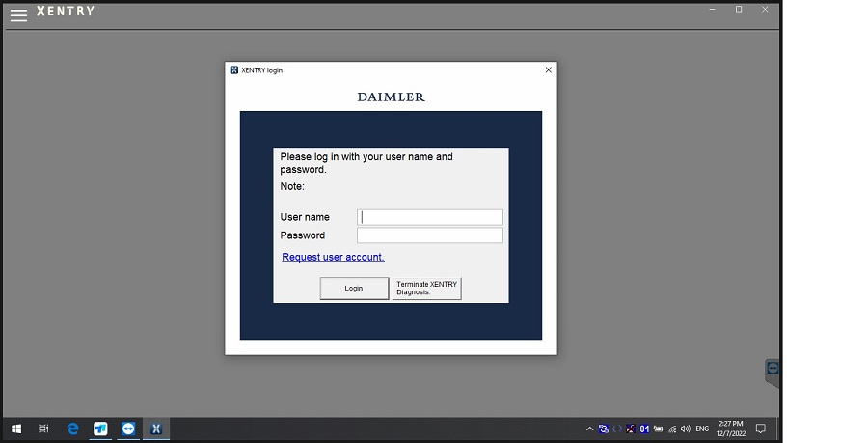868x443 pixels.
Task: Click the blue network-link tray icon
Action: click(x=604, y=429)
